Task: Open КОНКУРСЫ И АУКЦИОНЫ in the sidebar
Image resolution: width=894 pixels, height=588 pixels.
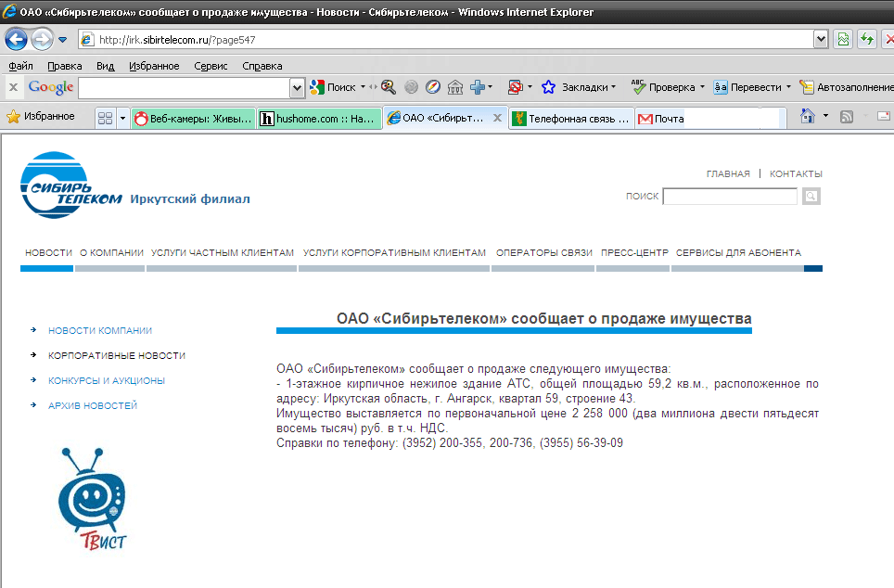Action: 107,381
